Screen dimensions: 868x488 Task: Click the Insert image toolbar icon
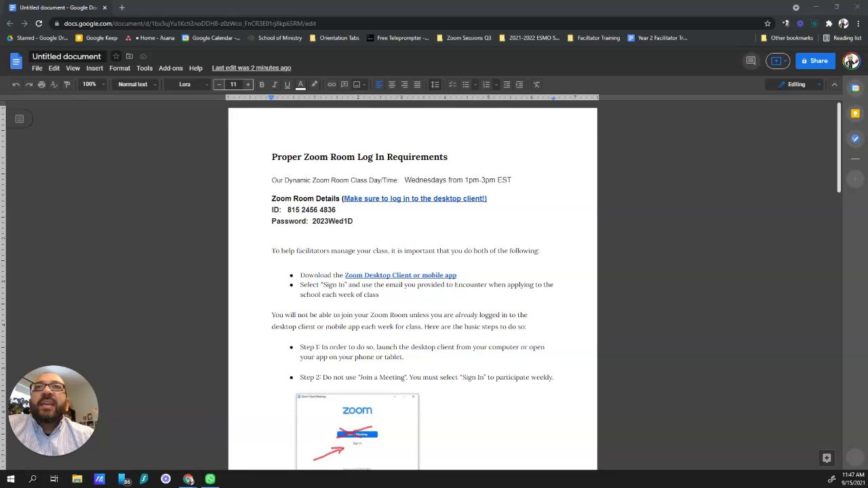pyautogui.click(x=357, y=85)
